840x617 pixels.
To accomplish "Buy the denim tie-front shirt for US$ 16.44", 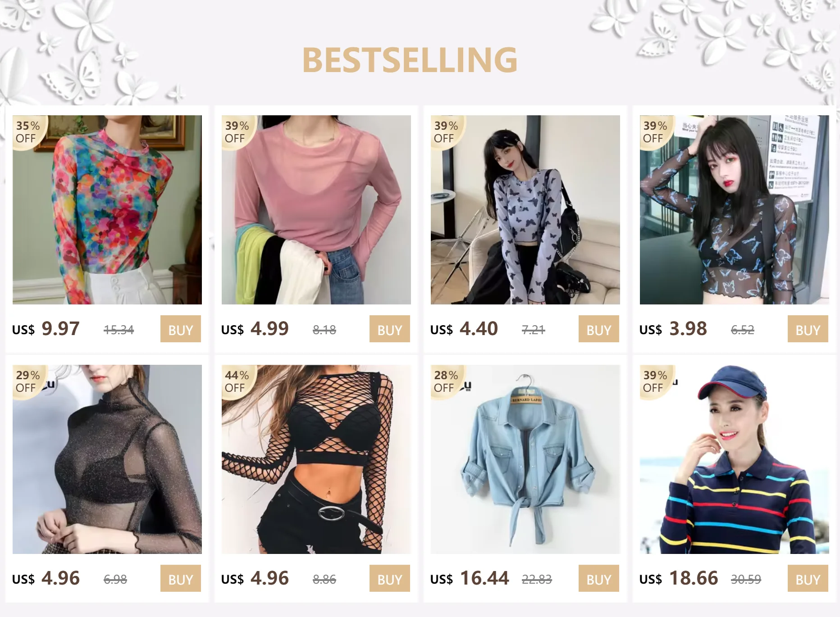I will coord(599,578).
